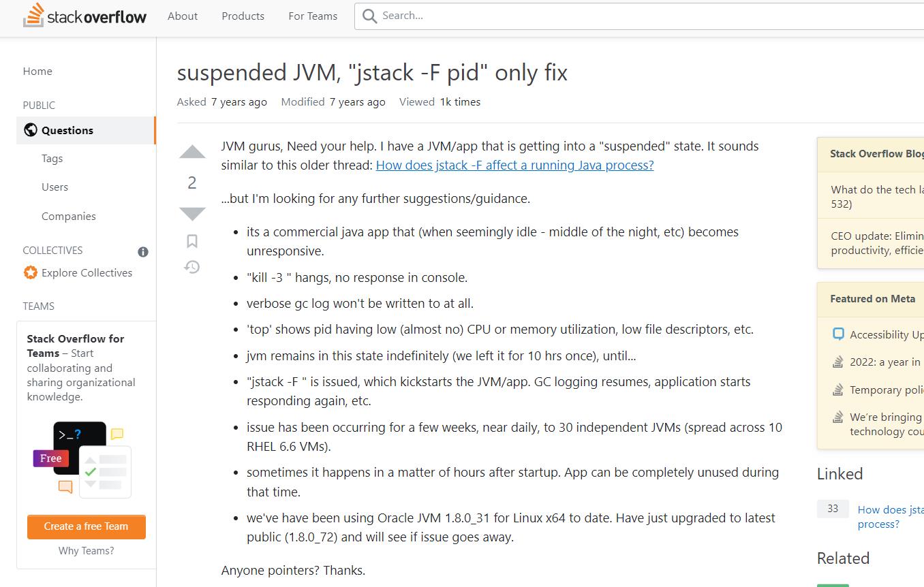Click the Collectives info icon
The width and height of the screenshot is (924, 587).
coord(143,252)
